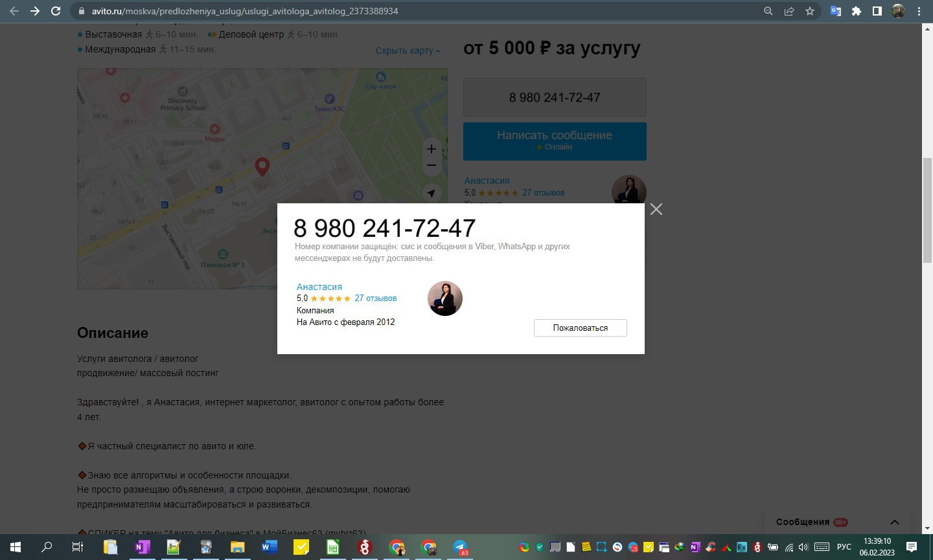
Task: Focus the address bar with the avito.ru URL
Action: click(x=415, y=11)
